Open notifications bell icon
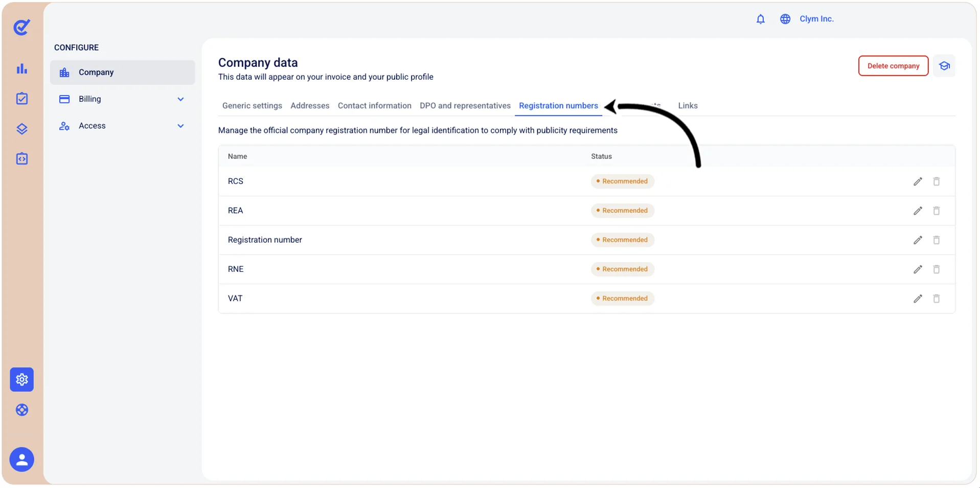This screenshot has height=488, width=980. 761,19
